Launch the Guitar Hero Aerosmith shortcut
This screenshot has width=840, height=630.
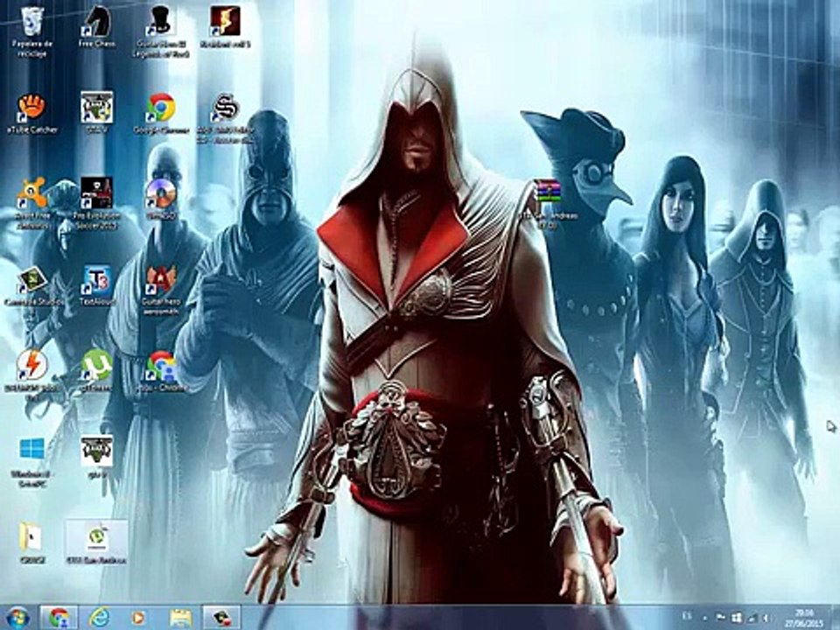coord(161,290)
